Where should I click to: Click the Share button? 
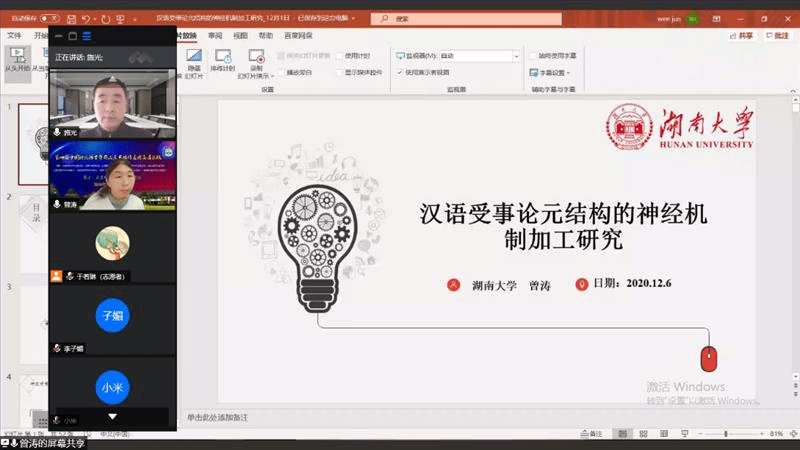pos(741,35)
